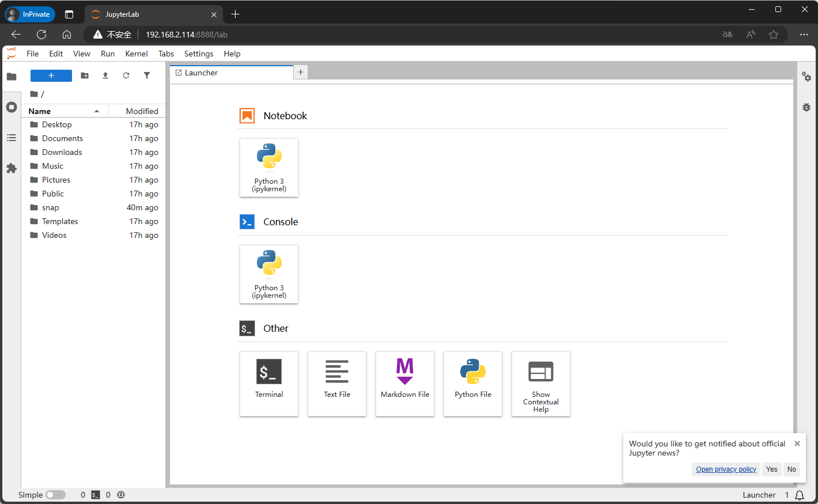
Task: Create a new Text File
Action: (x=337, y=384)
